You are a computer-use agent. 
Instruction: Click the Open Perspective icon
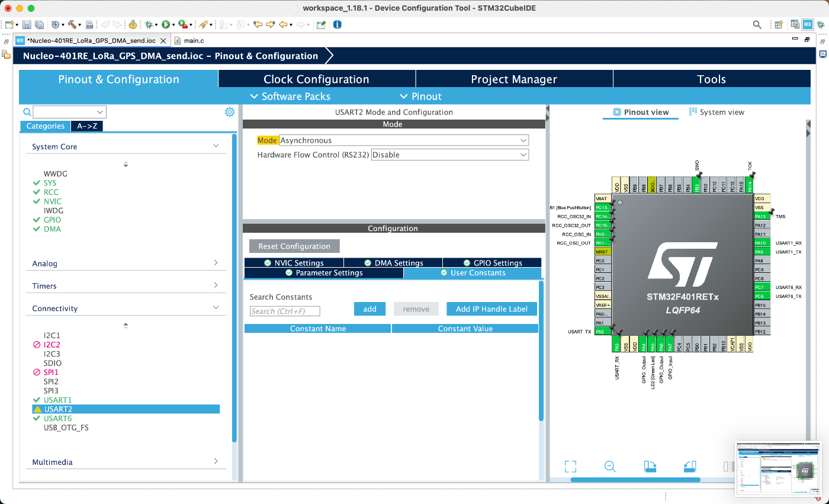tap(779, 24)
